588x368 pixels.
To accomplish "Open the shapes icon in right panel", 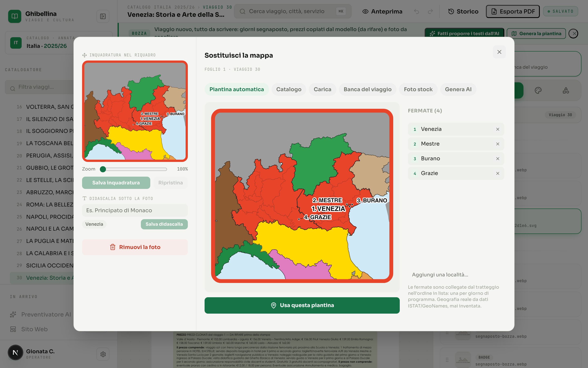I will [x=566, y=90].
